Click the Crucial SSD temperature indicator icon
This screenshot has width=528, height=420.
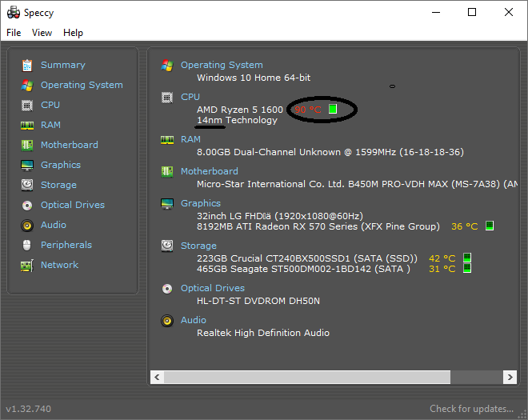(467, 258)
